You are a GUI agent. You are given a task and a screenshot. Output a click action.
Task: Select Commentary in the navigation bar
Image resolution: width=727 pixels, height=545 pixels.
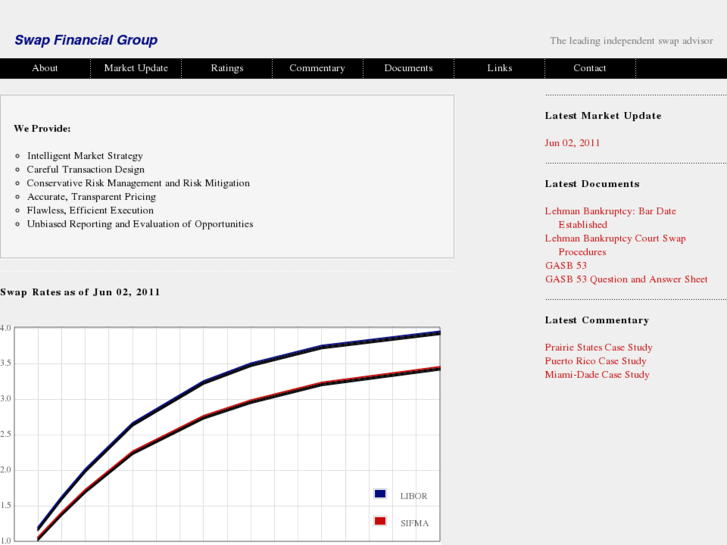point(317,68)
